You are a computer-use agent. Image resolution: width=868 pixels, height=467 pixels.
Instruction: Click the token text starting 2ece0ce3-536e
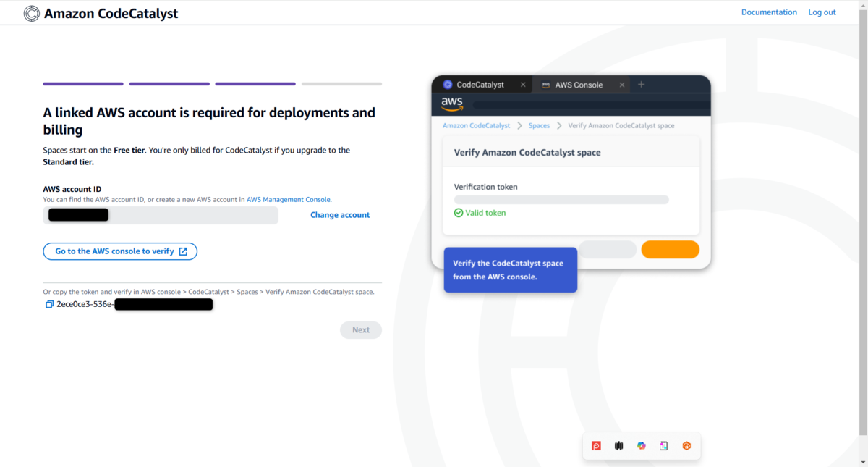85,305
